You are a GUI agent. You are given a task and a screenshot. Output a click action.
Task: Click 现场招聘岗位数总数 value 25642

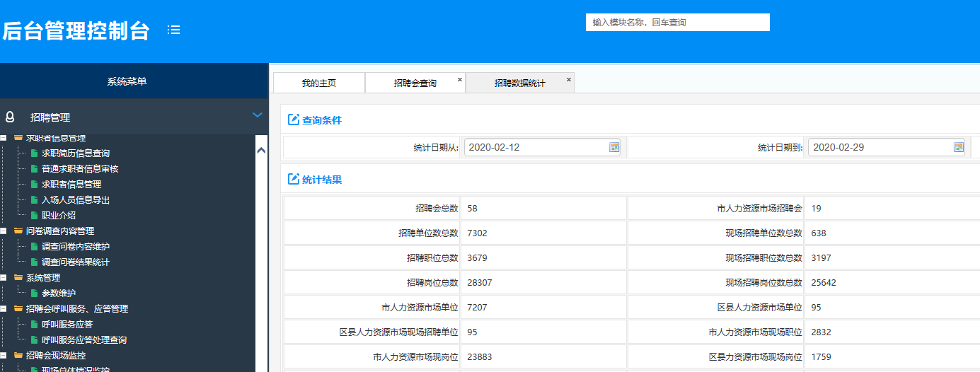point(824,283)
